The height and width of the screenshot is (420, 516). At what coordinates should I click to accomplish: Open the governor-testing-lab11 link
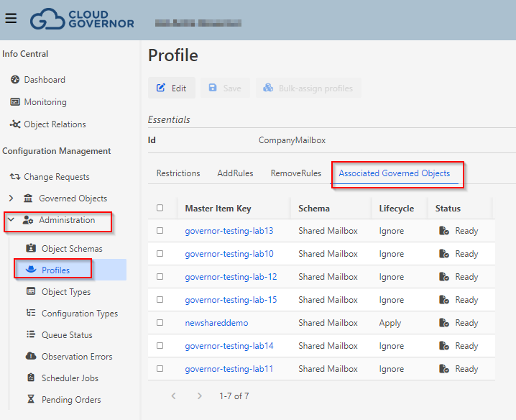(x=229, y=369)
